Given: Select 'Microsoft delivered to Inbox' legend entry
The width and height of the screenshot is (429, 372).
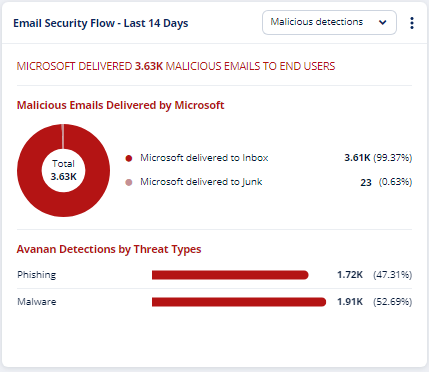Looking at the screenshot, I should click(x=204, y=158).
